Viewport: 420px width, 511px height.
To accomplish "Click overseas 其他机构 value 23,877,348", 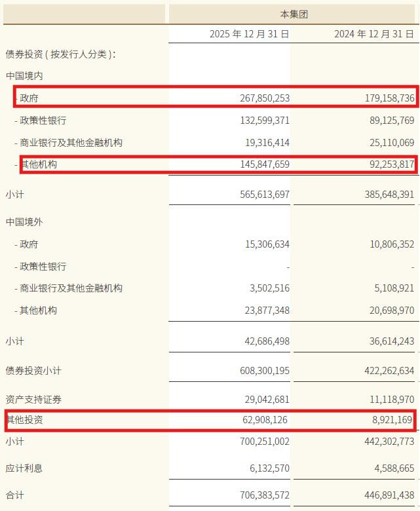I will click(267, 311).
